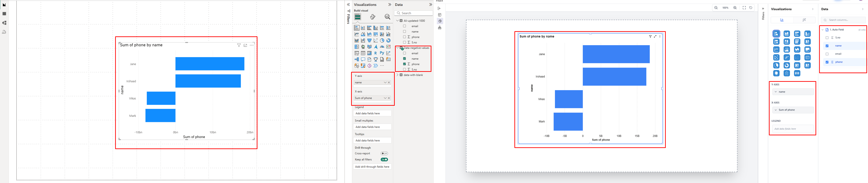Click the Format visual paintbrush icon
This screenshot has width=868, height=183.
click(372, 17)
